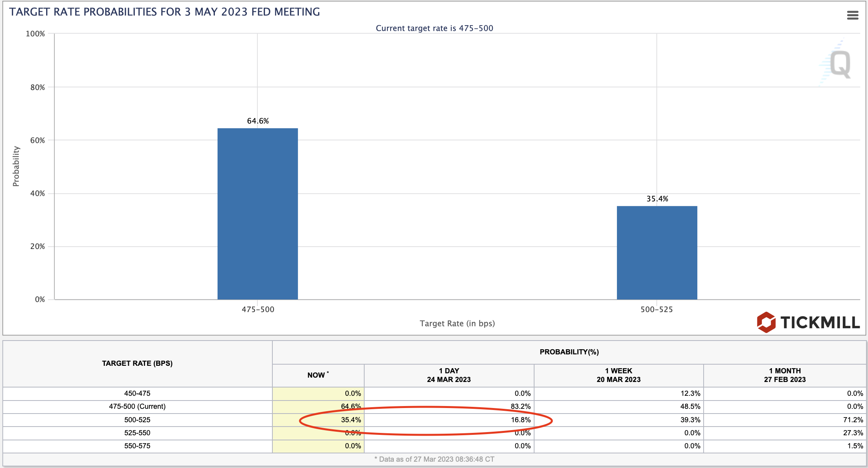This screenshot has height=468, width=868.
Task: Select the 1 MONTH 27 FEB 2023 header
Action: click(784, 375)
